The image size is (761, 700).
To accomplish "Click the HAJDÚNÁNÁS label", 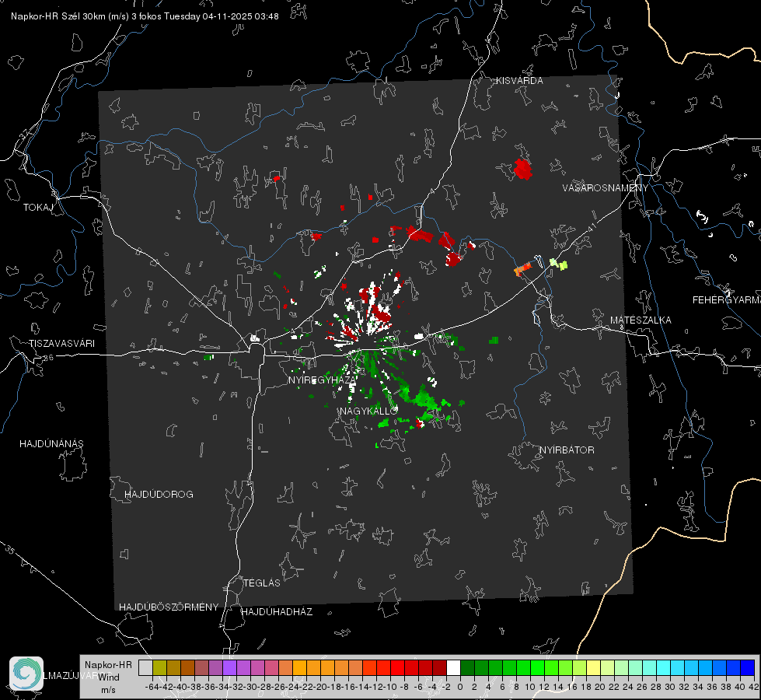I will [x=51, y=444].
